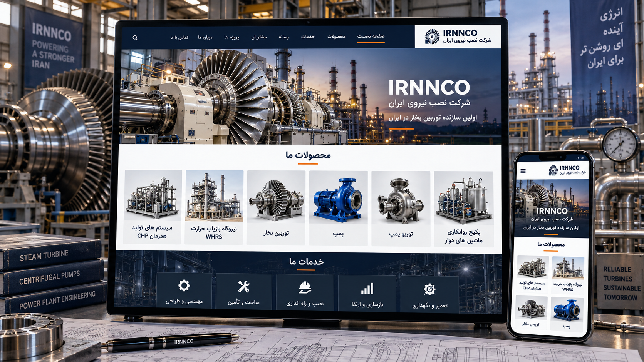Select the wrench tools icon for ساخت و تأمین
644x362 pixels.
(243, 287)
